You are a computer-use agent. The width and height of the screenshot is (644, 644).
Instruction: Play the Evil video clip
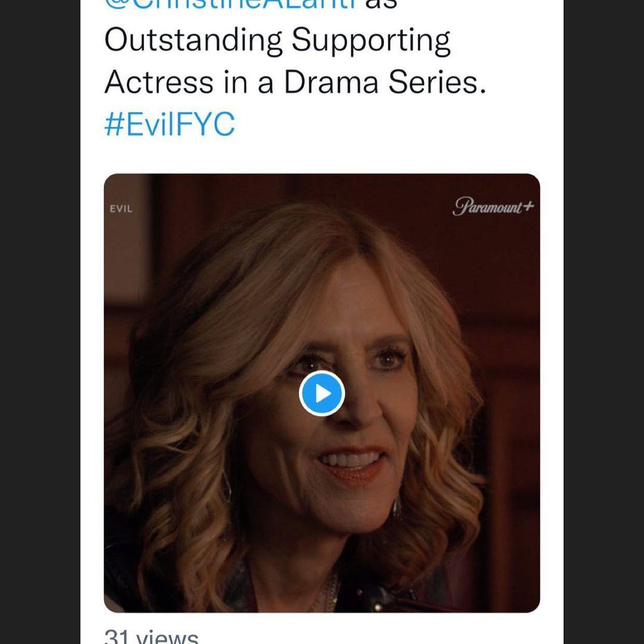(x=322, y=393)
